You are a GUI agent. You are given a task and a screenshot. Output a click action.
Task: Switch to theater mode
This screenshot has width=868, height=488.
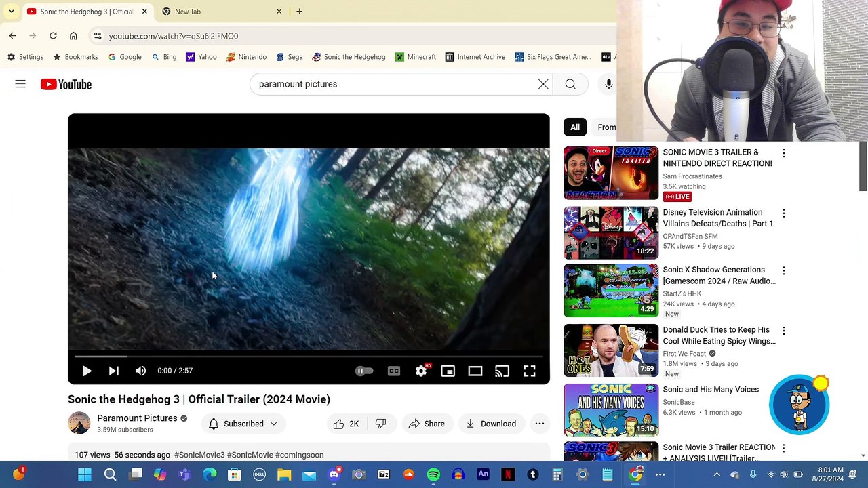click(x=475, y=371)
